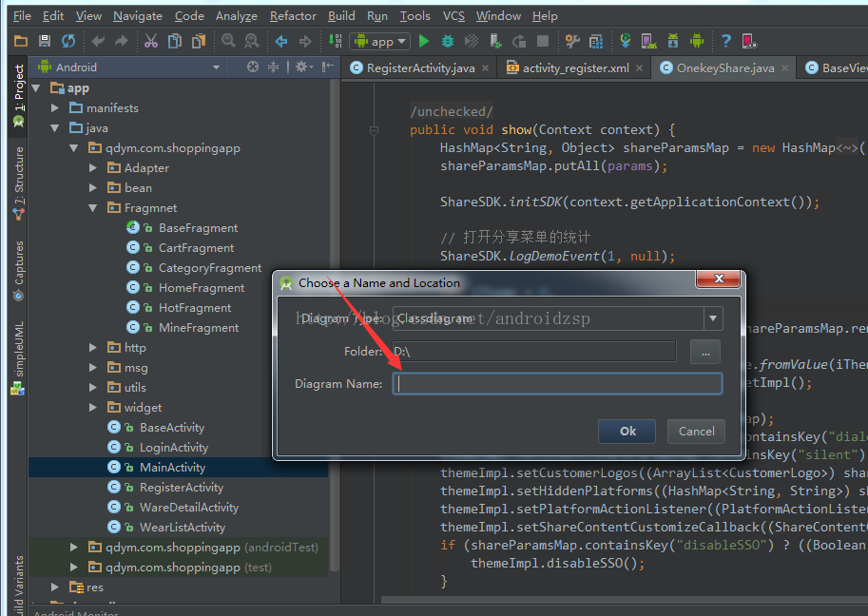Open the Diagram Type combo box arrow
The height and width of the screenshot is (616, 868).
(x=713, y=318)
